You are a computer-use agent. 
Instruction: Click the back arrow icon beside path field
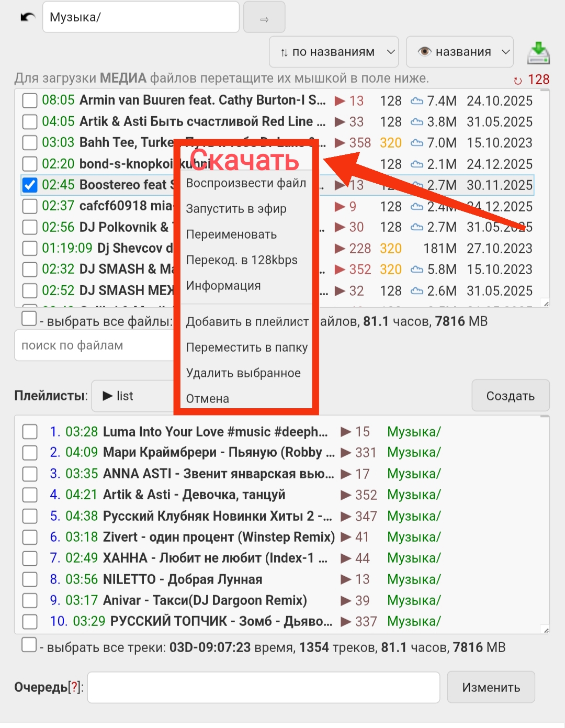pyautogui.click(x=27, y=17)
